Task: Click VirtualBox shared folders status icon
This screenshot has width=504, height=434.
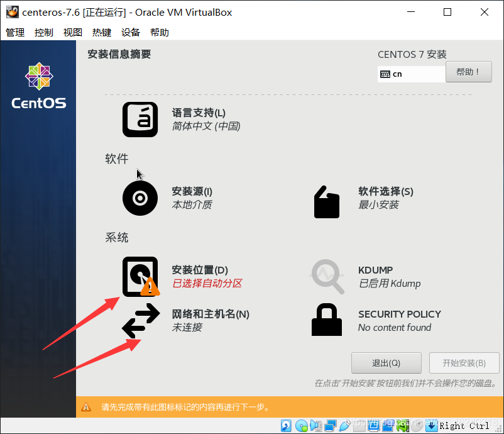Action: [x=359, y=426]
